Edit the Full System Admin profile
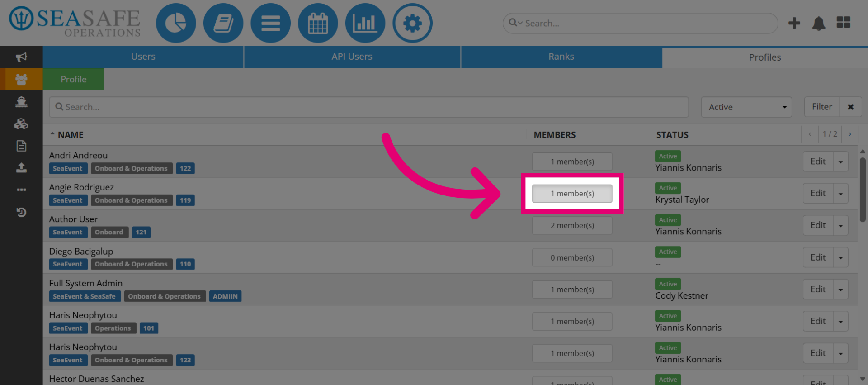Screen dimensions: 868x385 818,289
